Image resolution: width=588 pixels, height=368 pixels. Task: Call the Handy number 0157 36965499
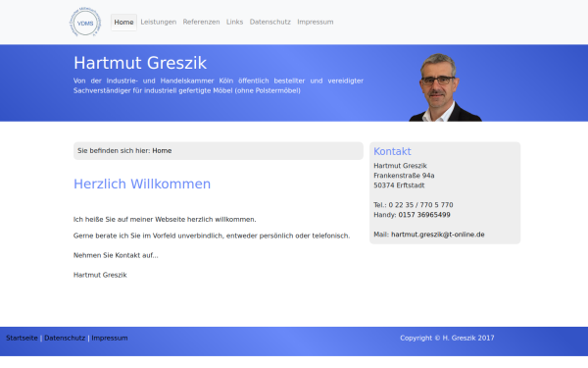[424, 215]
